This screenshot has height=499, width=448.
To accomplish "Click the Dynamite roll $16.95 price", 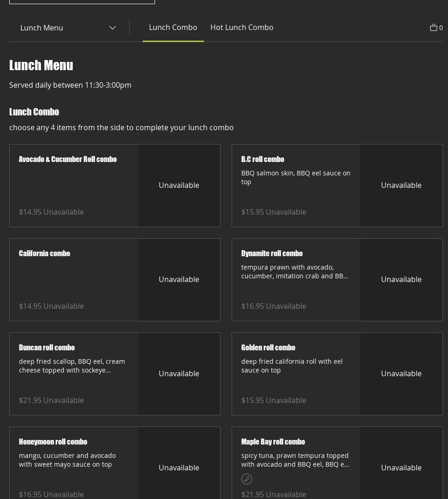I will click(252, 306).
